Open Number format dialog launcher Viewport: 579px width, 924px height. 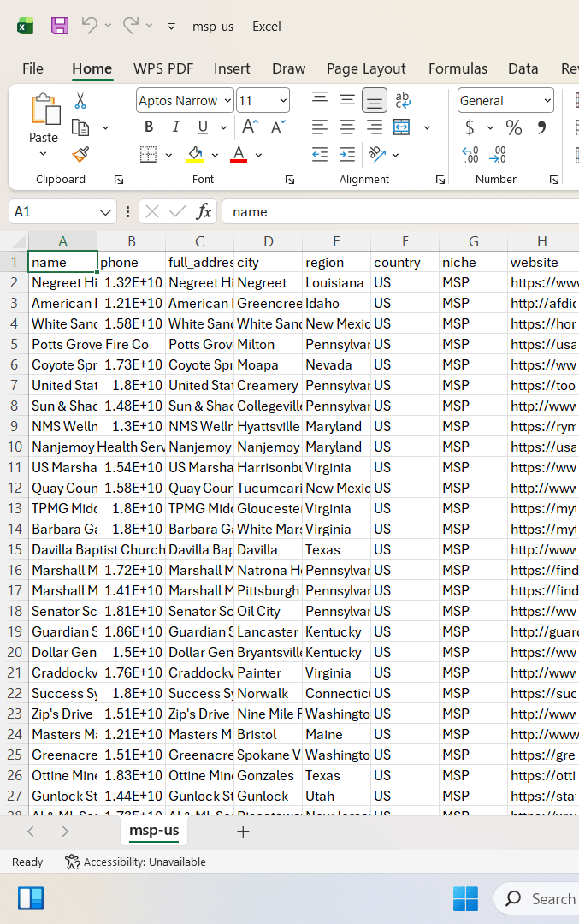coord(553,180)
